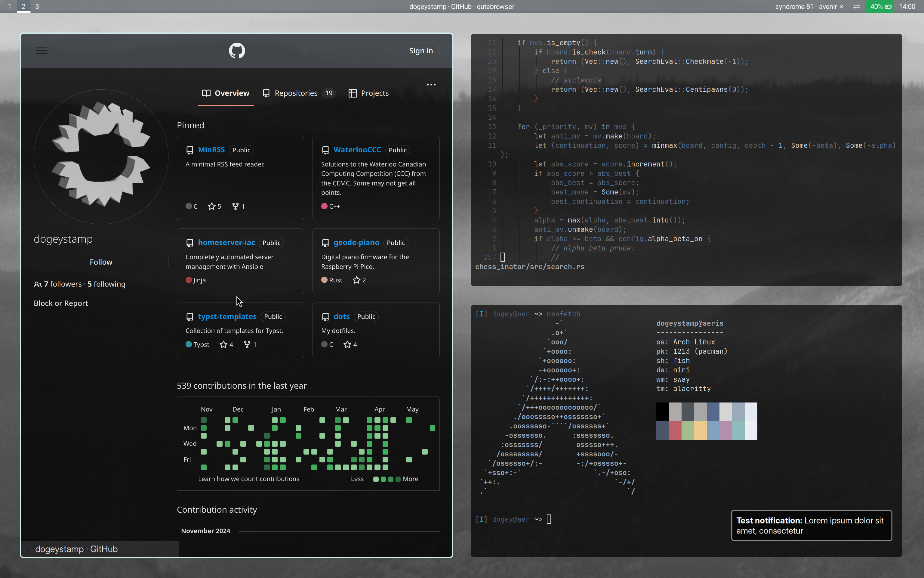
Task: Click the MinRSS fork count icon
Action: pos(236,207)
